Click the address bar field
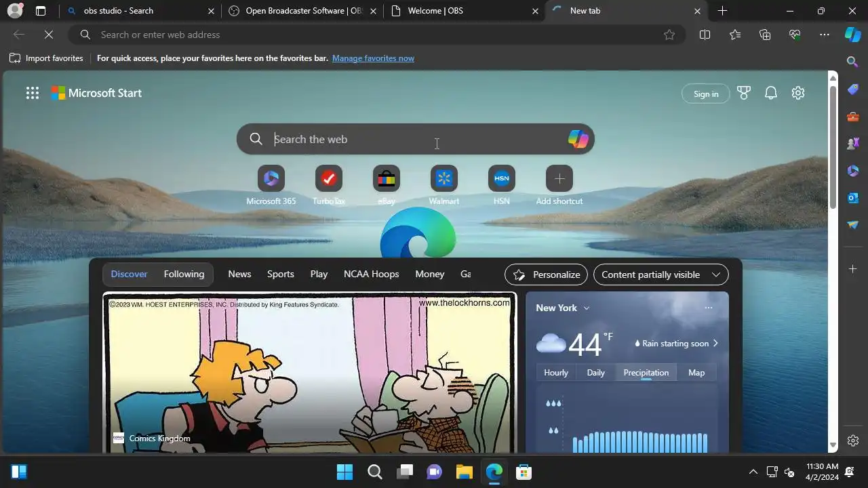This screenshot has width=868, height=488. (x=376, y=35)
